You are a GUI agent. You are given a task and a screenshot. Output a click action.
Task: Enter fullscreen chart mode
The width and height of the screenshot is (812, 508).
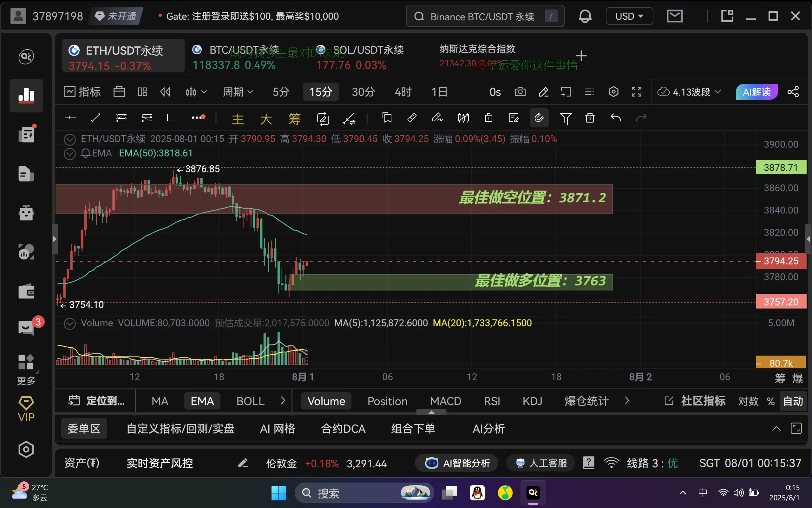pos(637,92)
